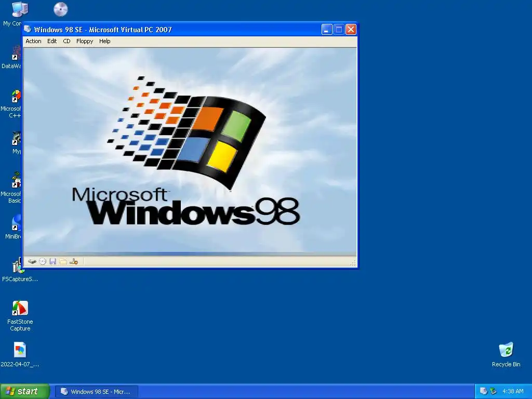532x399 pixels.
Task: Click the green network tray icon
Action: tap(494, 391)
